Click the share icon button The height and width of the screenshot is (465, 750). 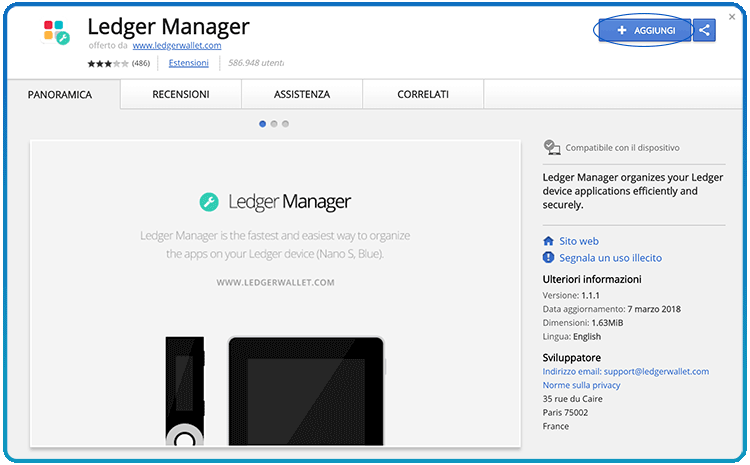click(704, 30)
